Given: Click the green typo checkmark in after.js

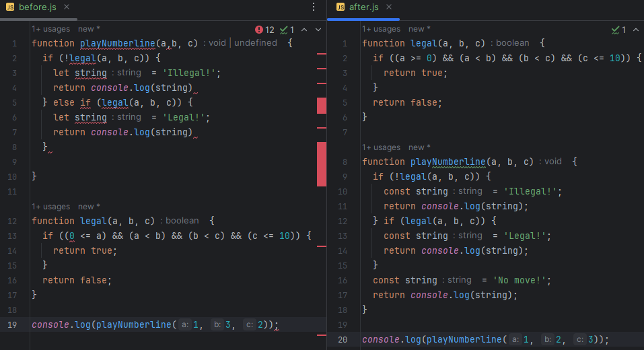Looking at the screenshot, I should tap(615, 30).
